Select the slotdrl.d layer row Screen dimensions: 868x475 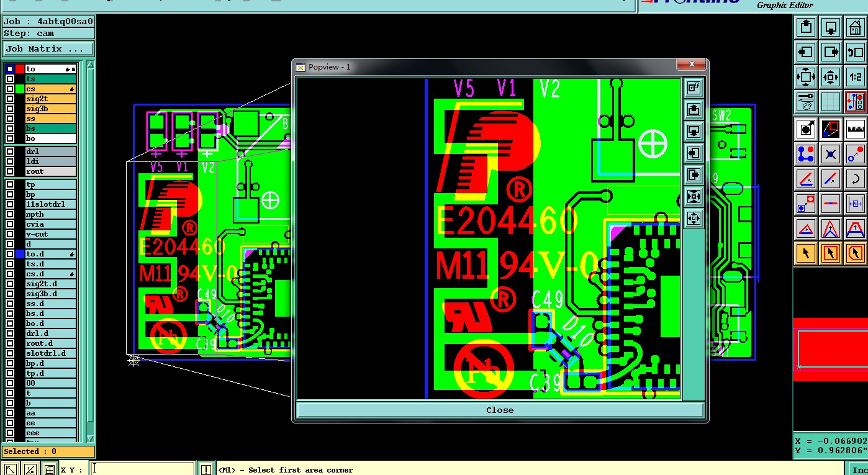pyautogui.click(x=50, y=353)
